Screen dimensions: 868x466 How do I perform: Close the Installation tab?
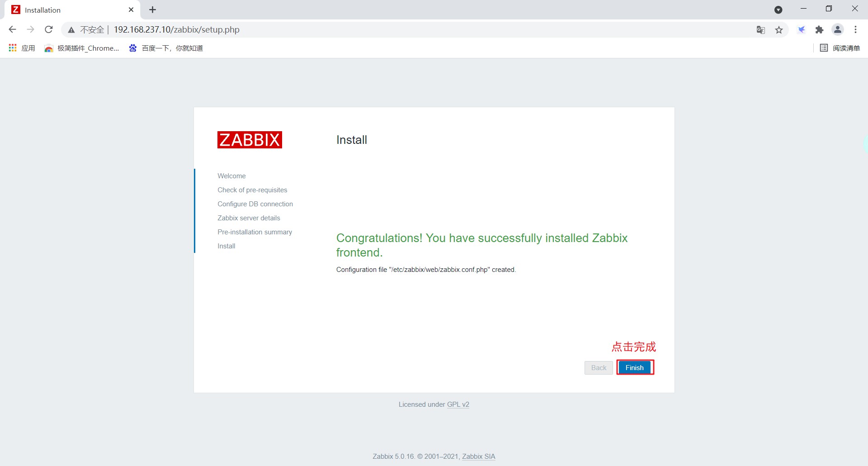click(x=131, y=10)
